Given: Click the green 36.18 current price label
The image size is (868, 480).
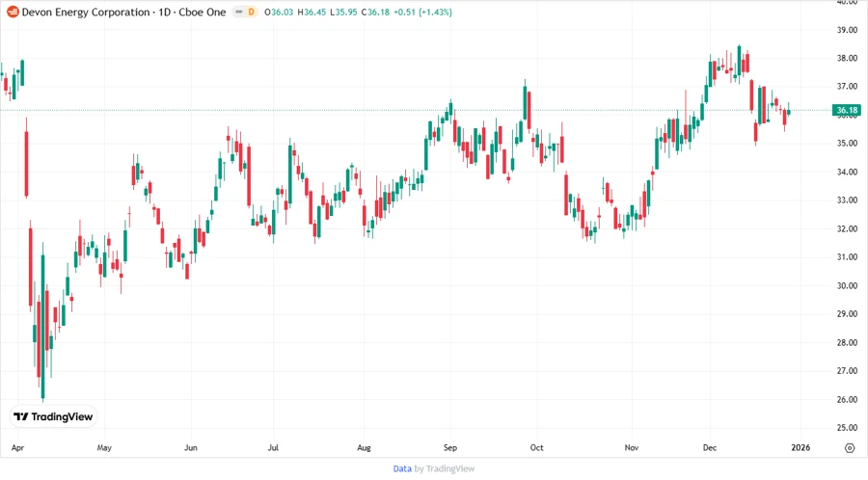Looking at the screenshot, I should click(847, 110).
